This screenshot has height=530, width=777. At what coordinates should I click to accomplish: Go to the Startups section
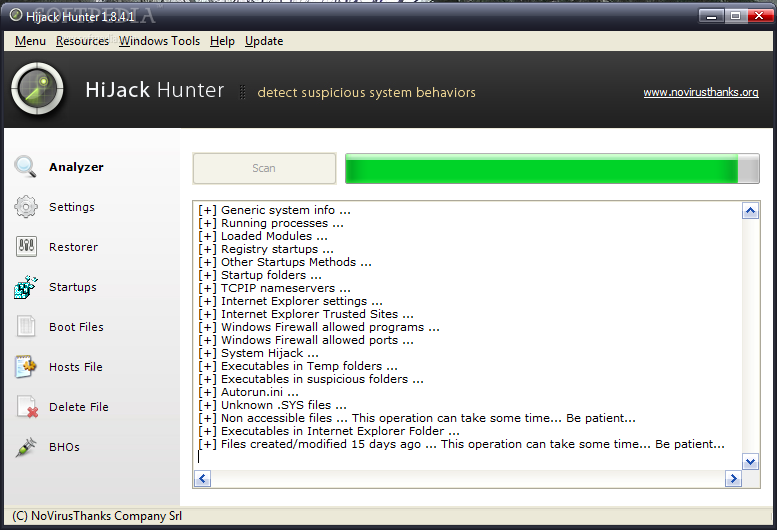click(x=73, y=287)
